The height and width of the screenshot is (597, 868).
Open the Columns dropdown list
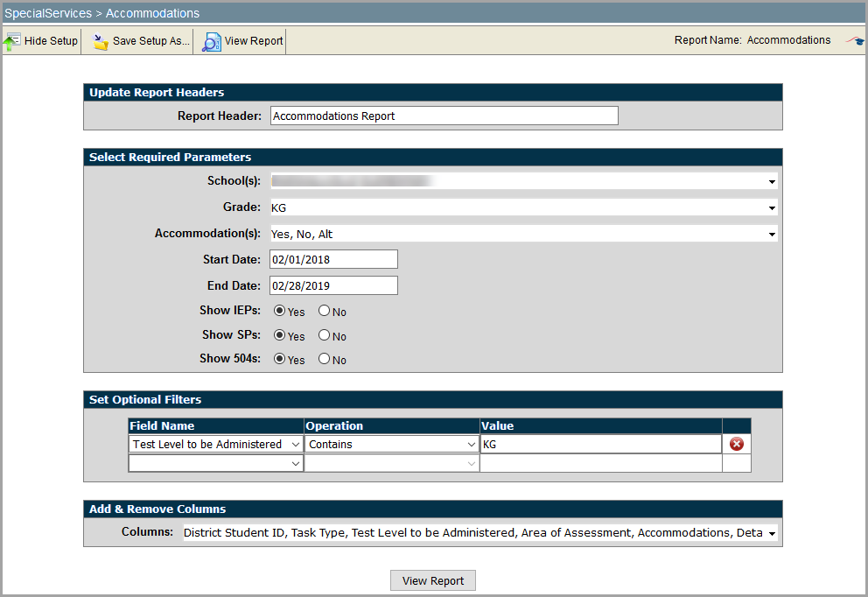point(480,533)
